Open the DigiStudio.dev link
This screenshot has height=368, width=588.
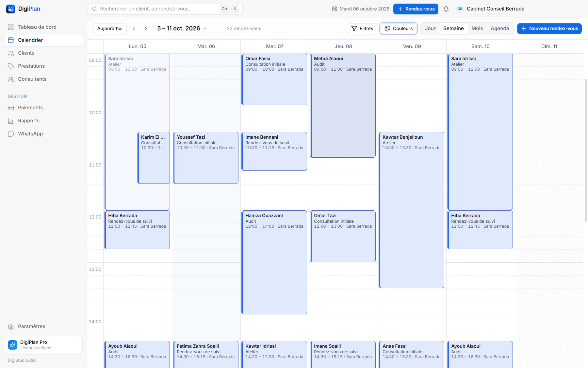click(x=22, y=360)
